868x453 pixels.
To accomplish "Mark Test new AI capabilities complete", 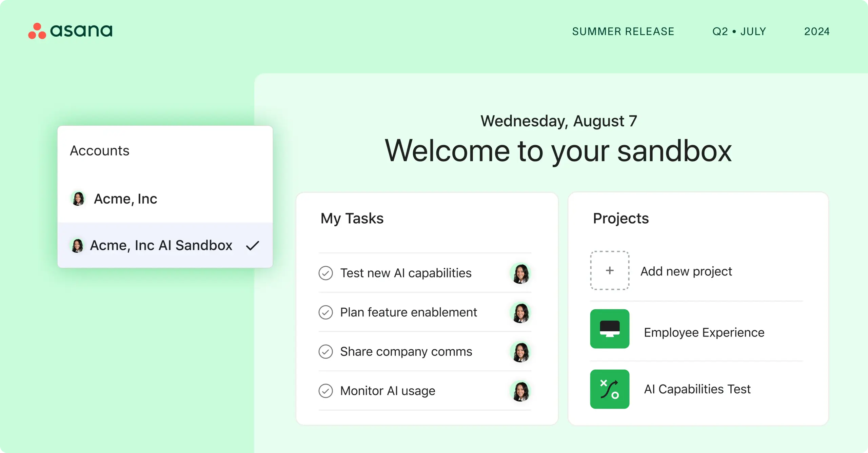I will click(x=325, y=273).
